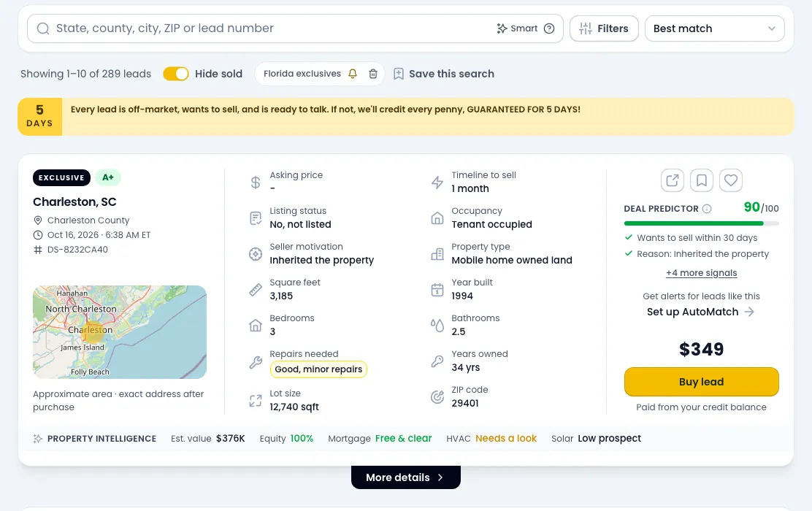The image size is (812, 511).
Task: Click the search magnifier icon
Action: (x=43, y=28)
